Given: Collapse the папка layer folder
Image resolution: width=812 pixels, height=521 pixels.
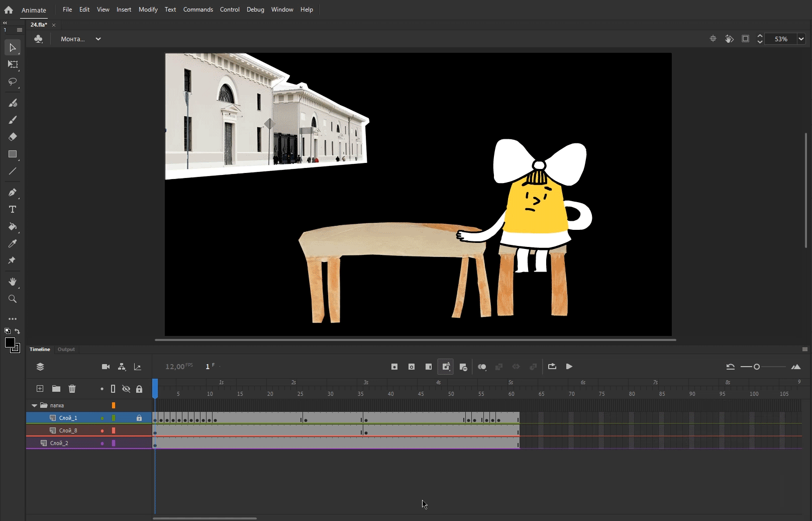Looking at the screenshot, I should [34, 405].
